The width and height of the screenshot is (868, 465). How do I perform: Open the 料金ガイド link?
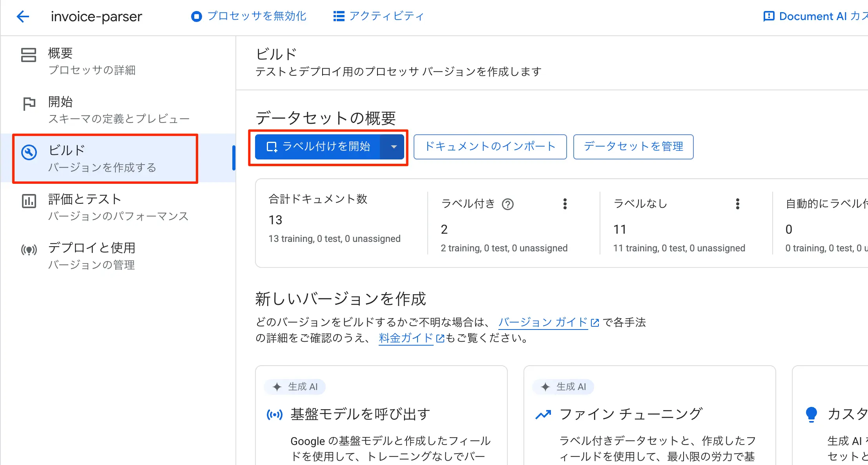(x=406, y=338)
